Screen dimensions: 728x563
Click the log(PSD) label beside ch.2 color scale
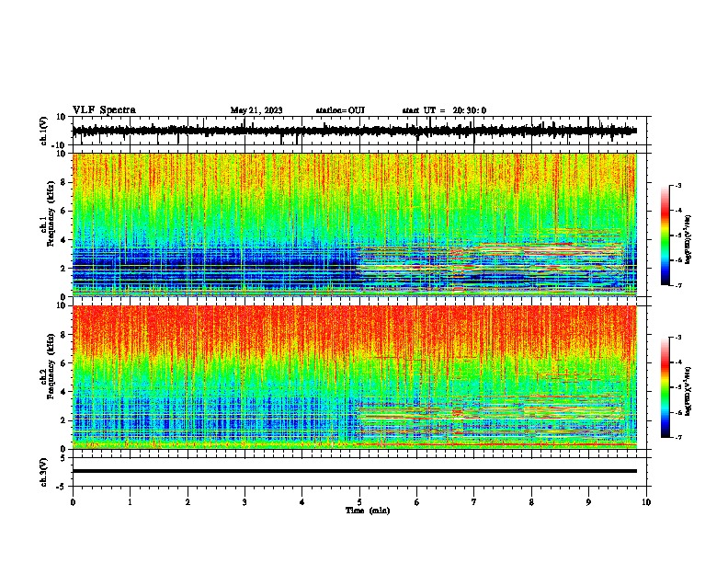click(x=688, y=392)
